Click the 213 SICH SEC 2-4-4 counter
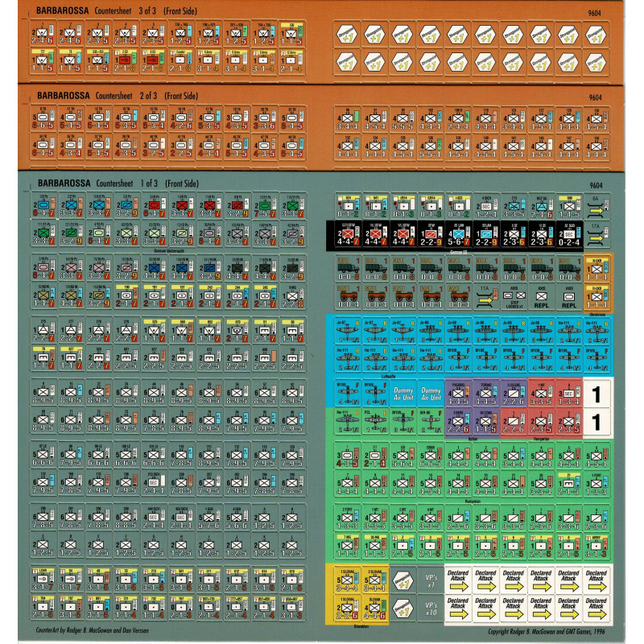This screenshot has height=644, width=644. pos(154,484)
